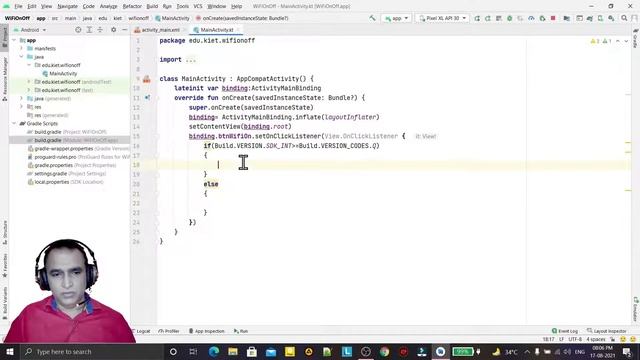Click the Device Manager phone icon in toolbar
640x360 pixels.
[600, 18]
